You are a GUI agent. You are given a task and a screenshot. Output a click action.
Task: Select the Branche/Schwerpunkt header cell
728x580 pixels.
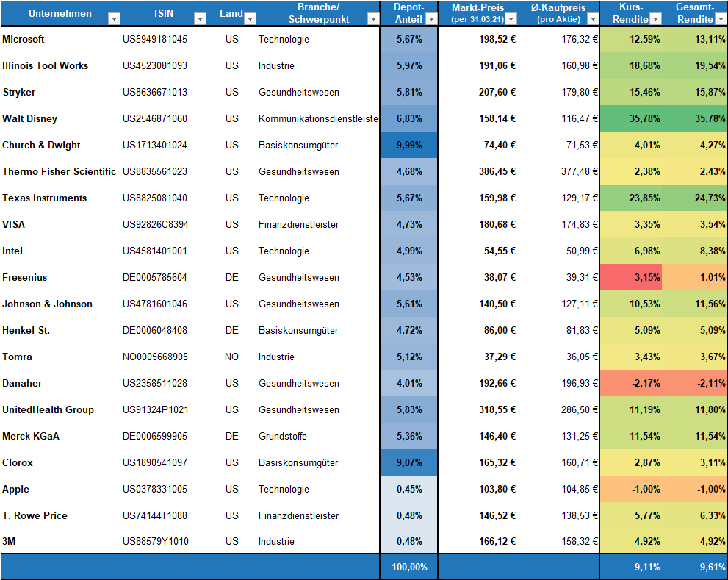(318, 13)
